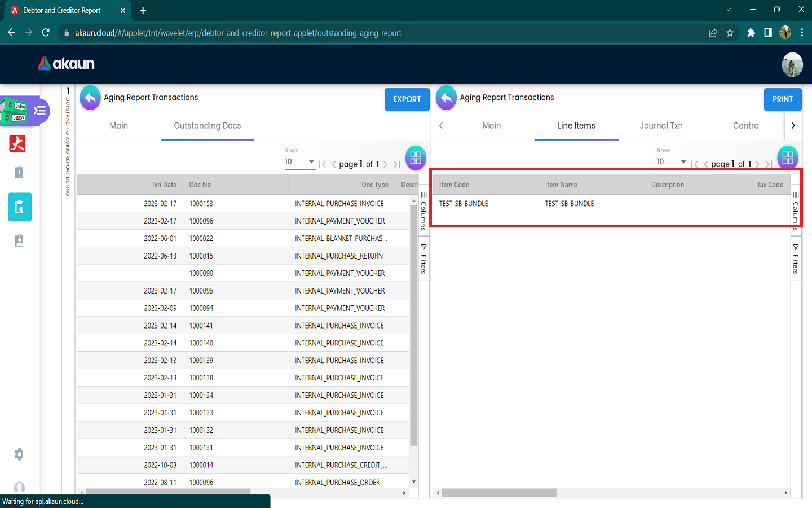The height and width of the screenshot is (508, 812).
Task: Expand the left panel Rows dropdown
Action: [x=299, y=162]
